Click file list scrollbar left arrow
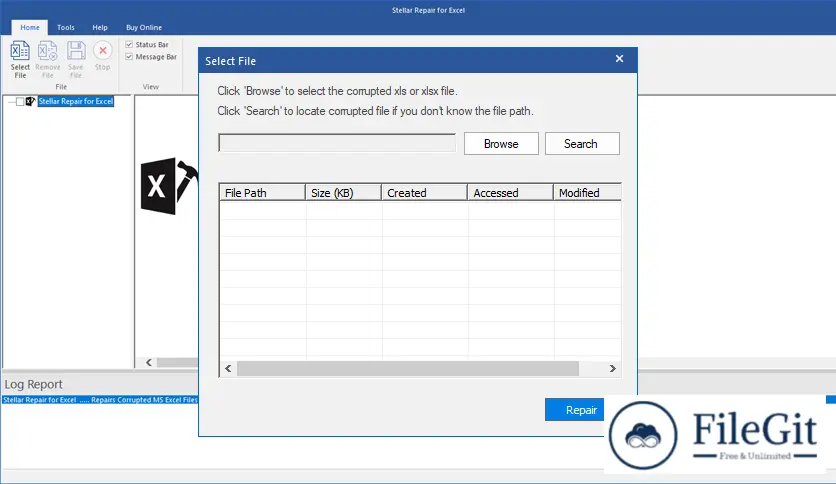This screenshot has height=484, width=836. 228,368
